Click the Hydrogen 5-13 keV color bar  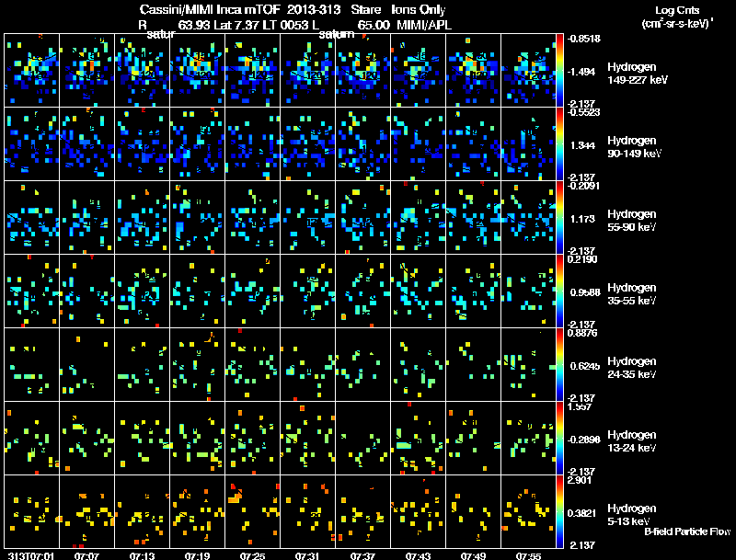click(x=559, y=511)
